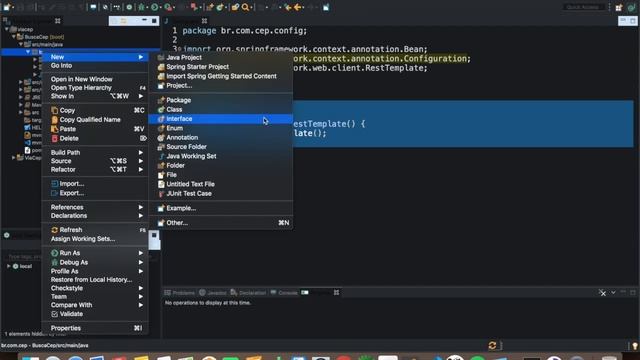Click the status bar lightbulb icon
640x360 pixels.
coord(635,346)
